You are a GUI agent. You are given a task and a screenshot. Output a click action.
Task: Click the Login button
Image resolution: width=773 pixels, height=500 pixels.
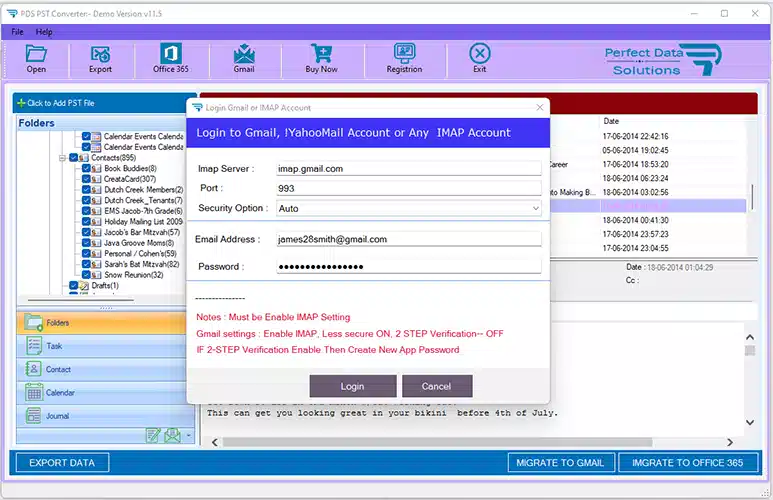click(353, 386)
